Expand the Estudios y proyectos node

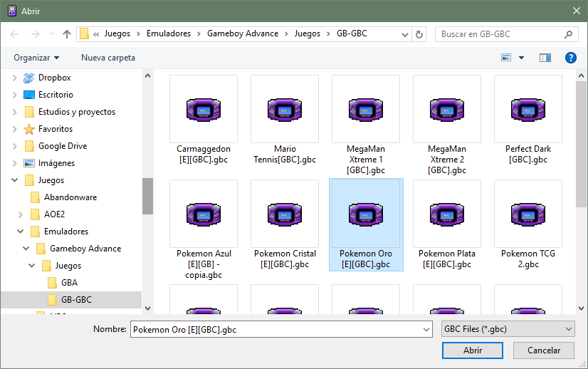14,112
